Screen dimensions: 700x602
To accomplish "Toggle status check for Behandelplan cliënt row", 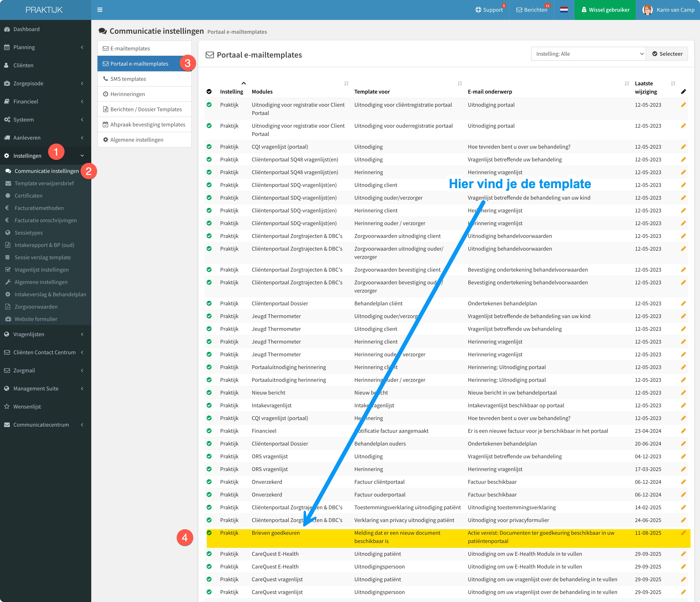I will coord(209,303).
